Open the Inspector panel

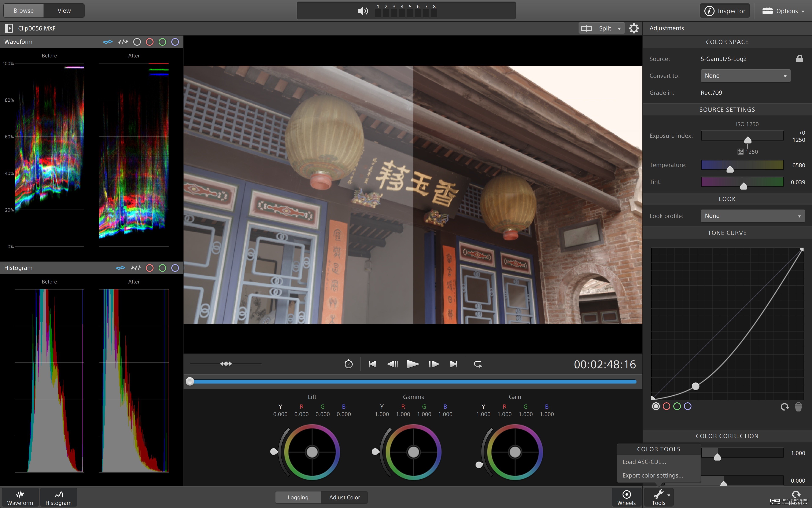[725, 11]
